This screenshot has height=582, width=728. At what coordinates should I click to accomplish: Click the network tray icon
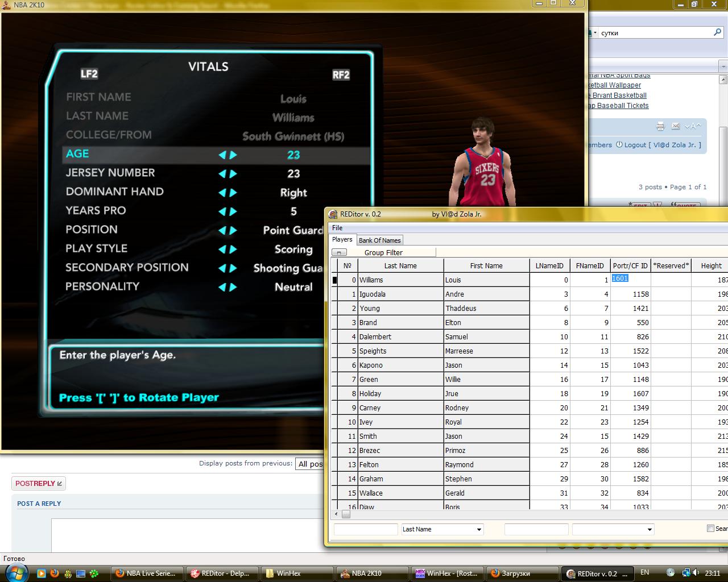point(686,572)
